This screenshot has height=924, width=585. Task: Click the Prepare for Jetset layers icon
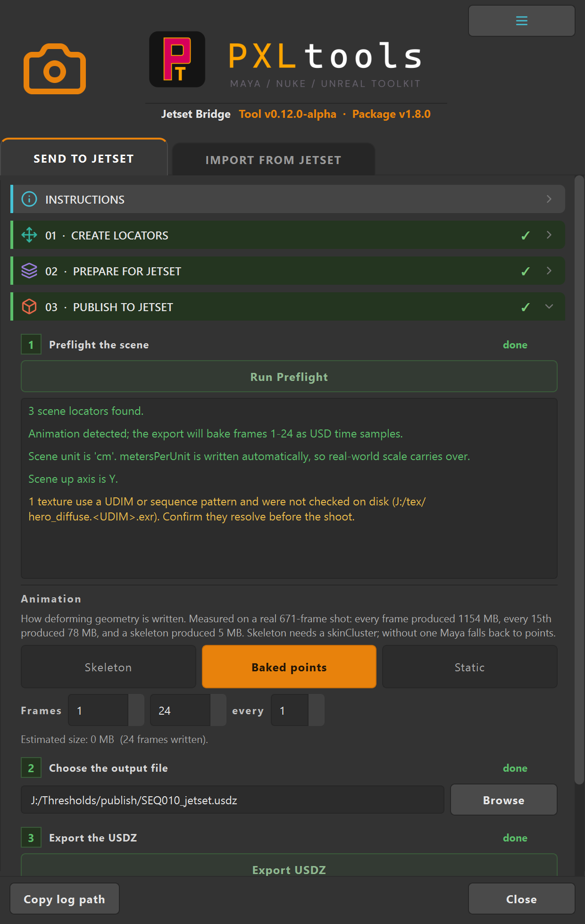click(x=29, y=271)
